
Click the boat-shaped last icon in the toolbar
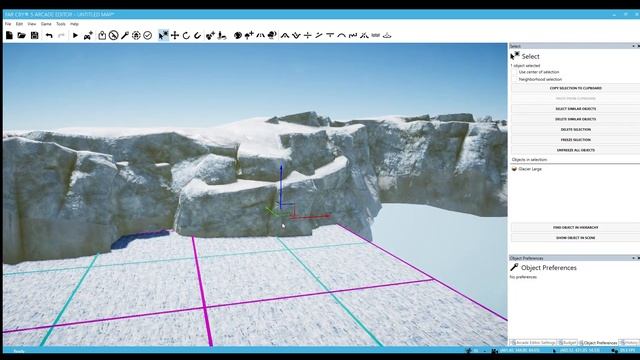click(387, 36)
